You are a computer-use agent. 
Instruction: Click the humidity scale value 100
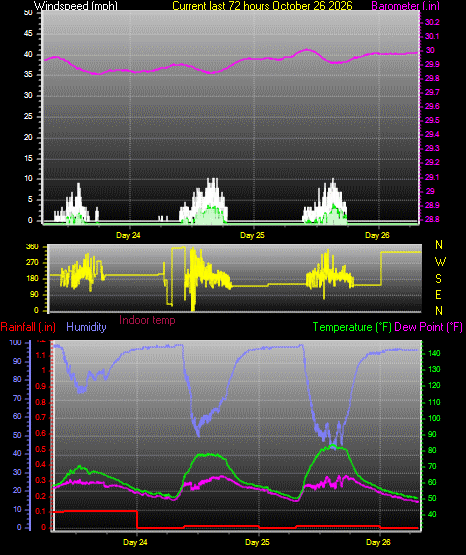[16, 343]
